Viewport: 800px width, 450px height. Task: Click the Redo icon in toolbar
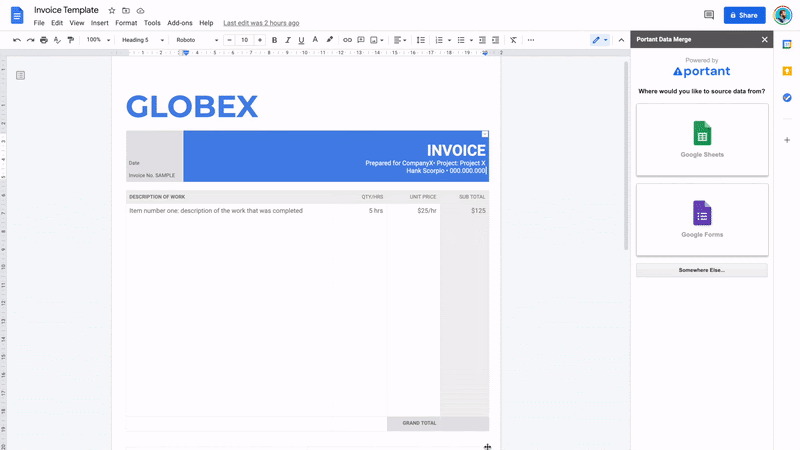coord(31,40)
